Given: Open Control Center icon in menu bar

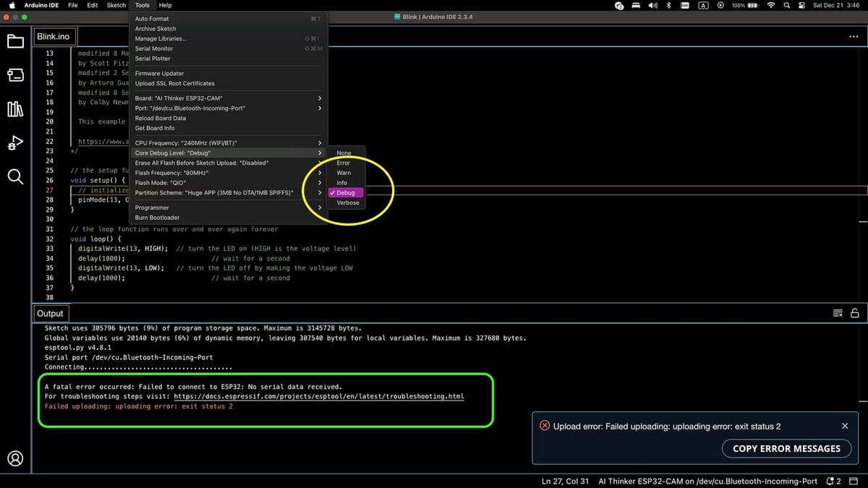Looking at the screenshot, I should (x=801, y=5).
